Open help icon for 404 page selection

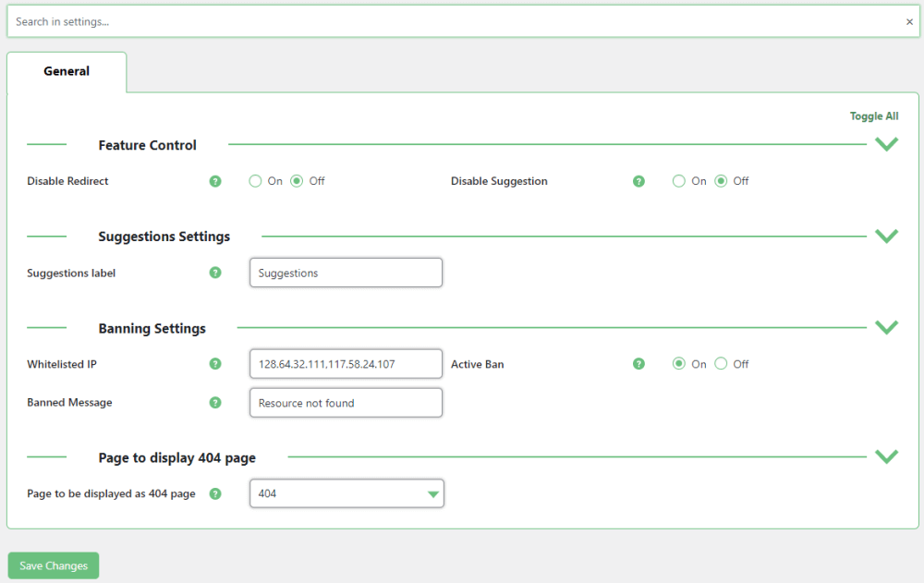[x=215, y=493]
